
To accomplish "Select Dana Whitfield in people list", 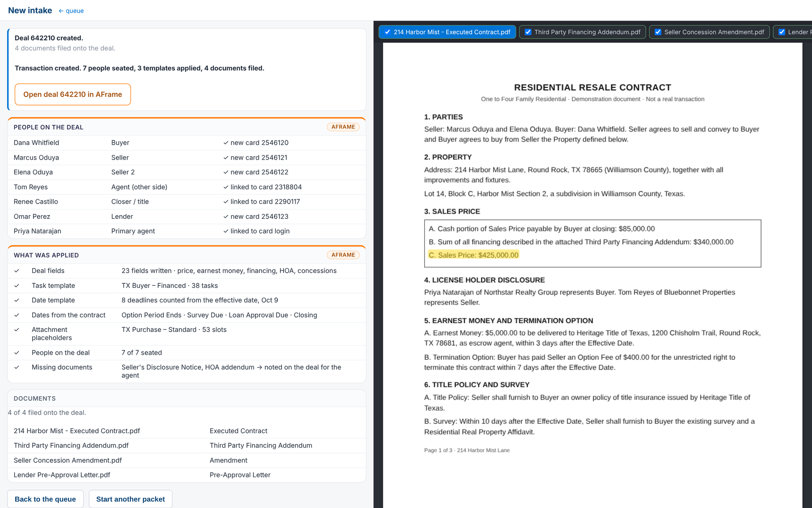I will tap(36, 143).
